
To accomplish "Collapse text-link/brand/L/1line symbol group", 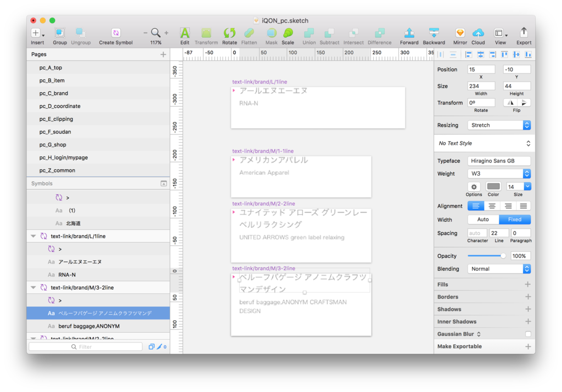I will click(x=33, y=236).
